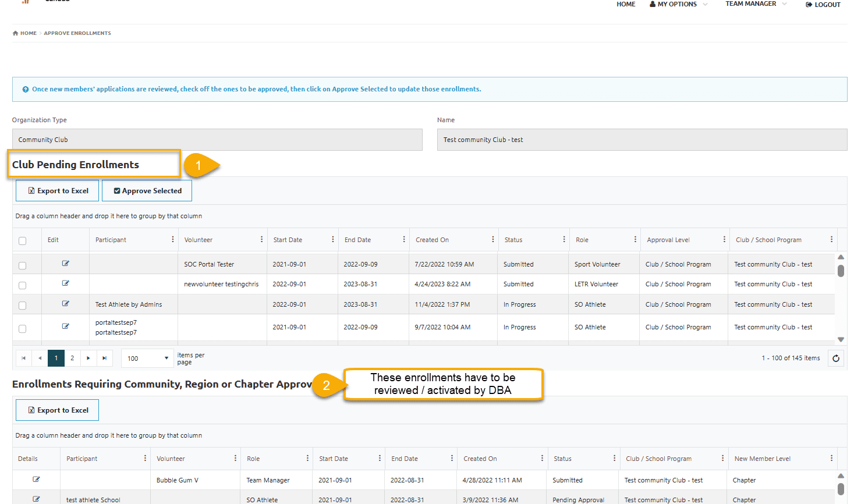Open Start Date column menu in pending grid
This screenshot has width=854, height=504.
tap(333, 240)
